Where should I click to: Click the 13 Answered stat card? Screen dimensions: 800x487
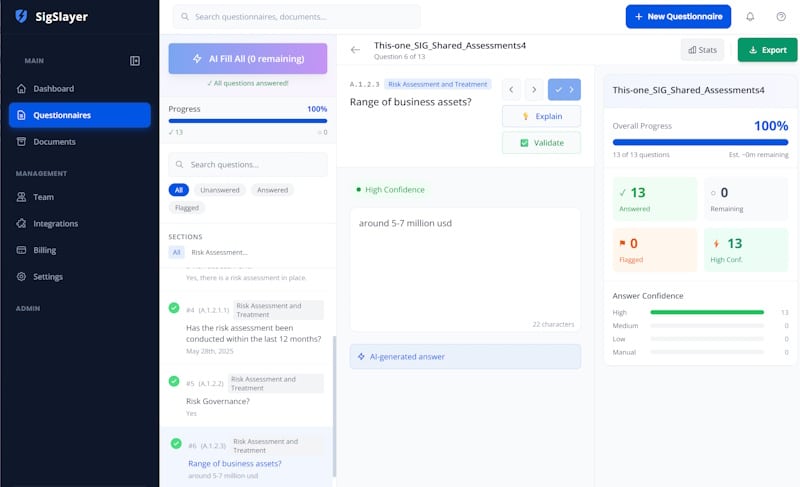tap(655, 199)
